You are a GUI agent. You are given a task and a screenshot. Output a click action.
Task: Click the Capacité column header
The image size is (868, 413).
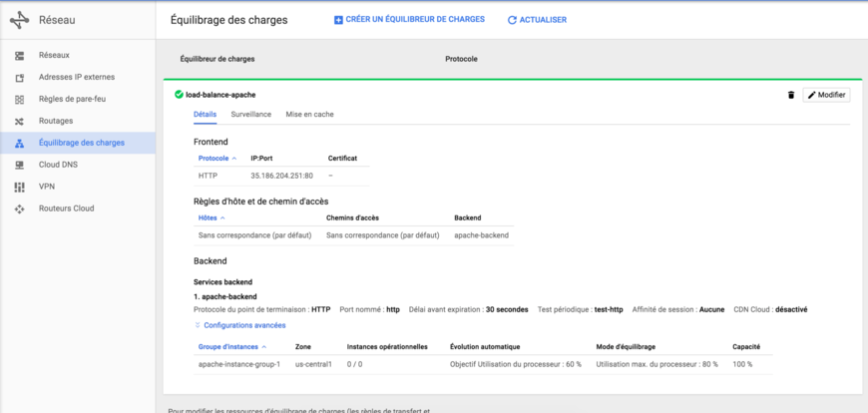746,347
